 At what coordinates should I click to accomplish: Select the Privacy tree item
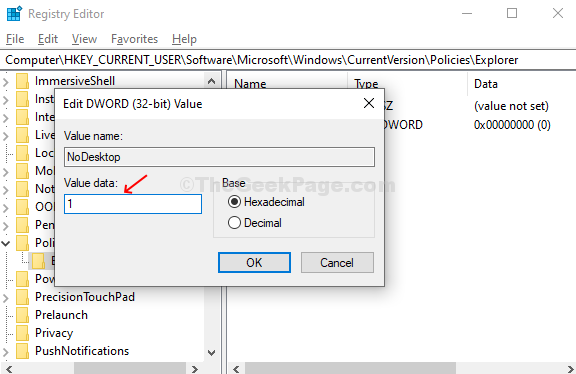point(54,333)
